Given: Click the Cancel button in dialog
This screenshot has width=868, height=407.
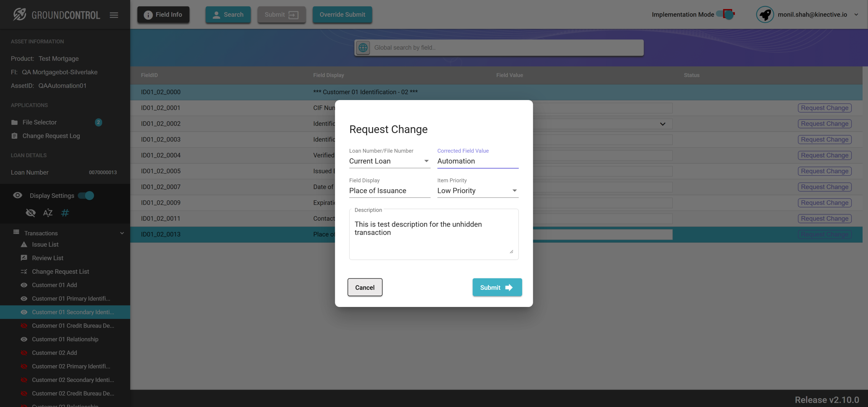Looking at the screenshot, I should click(x=365, y=287).
